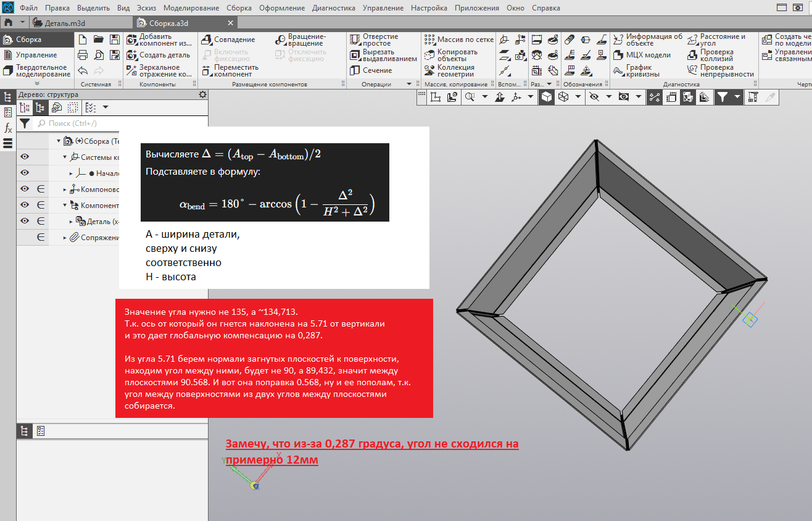Open tree panel settings gear
This screenshot has width=812, height=521.
202,94
